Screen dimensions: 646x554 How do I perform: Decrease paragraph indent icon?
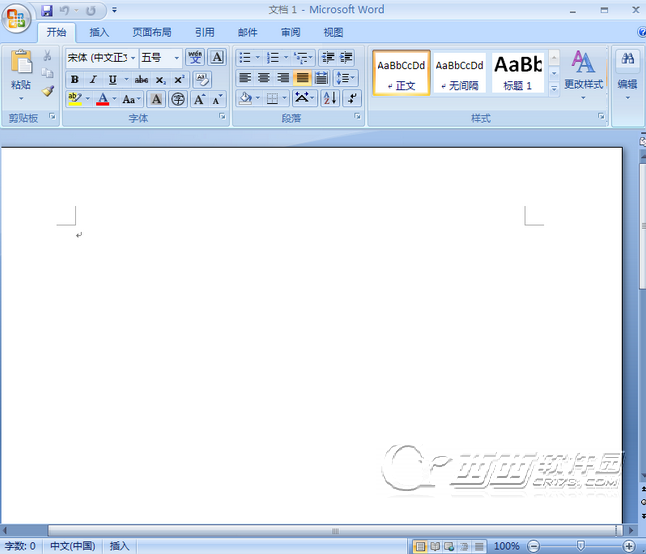[x=328, y=58]
